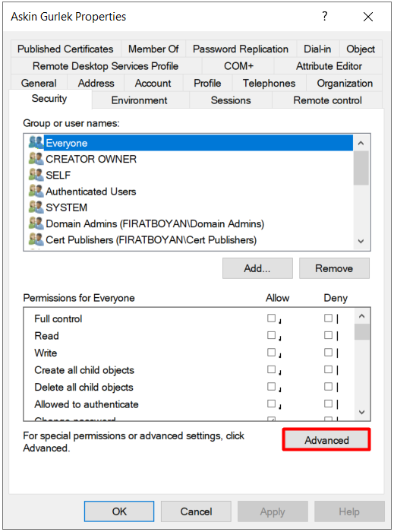394x532 pixels.
Task: Select Cert Publishers (FIRATBOYAN\Cert Publishers) entry
Action: (191, 239)
